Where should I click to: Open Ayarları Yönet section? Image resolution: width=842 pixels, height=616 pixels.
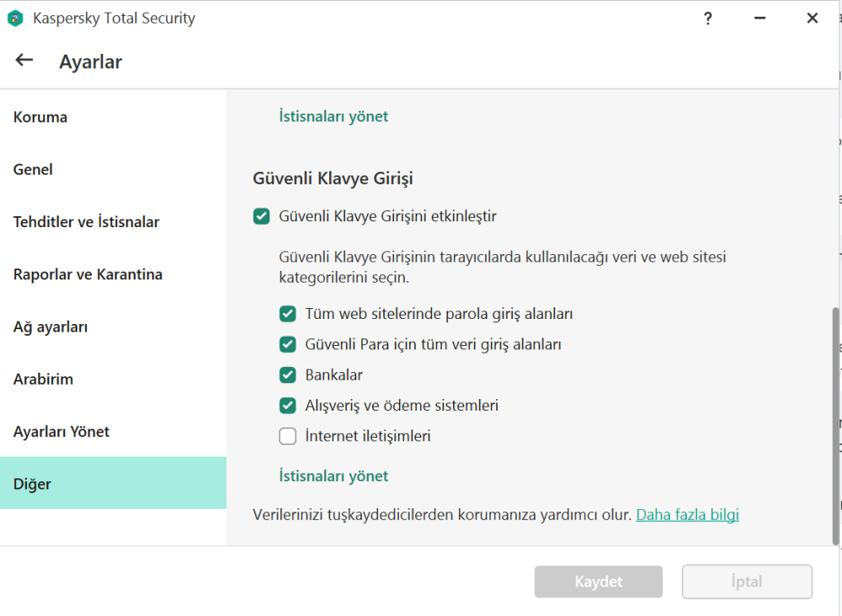61,431
